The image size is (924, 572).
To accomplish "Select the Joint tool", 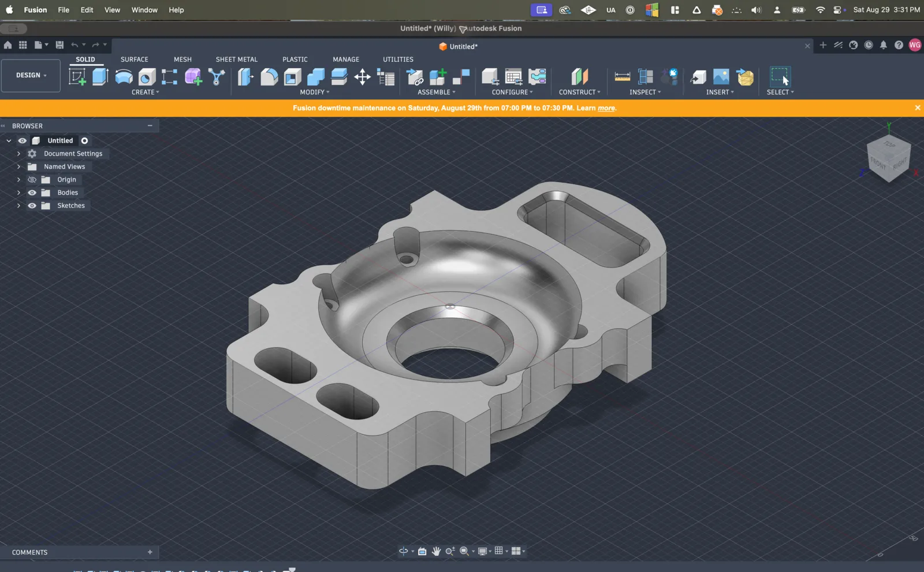I will pos(461,76).
